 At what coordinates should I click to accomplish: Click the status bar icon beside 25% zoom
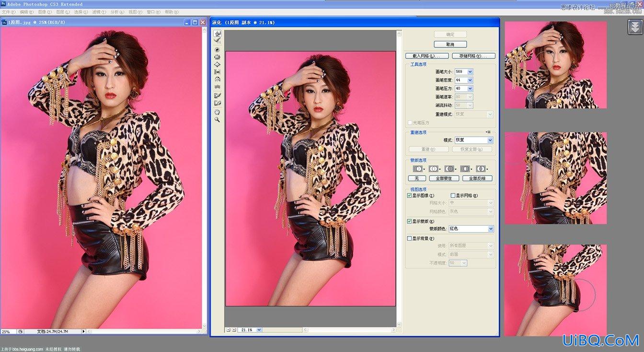pos(21,331)
